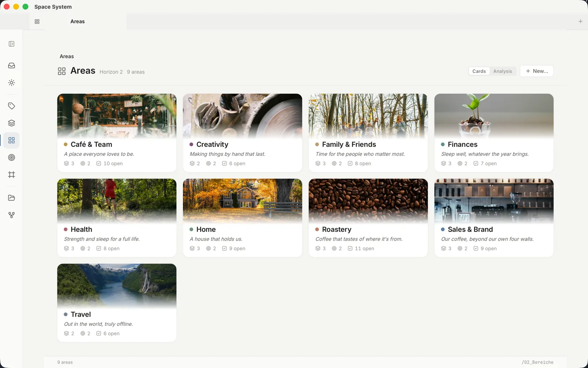
Task: Open the Creativity area title
Action: (212, 144)
